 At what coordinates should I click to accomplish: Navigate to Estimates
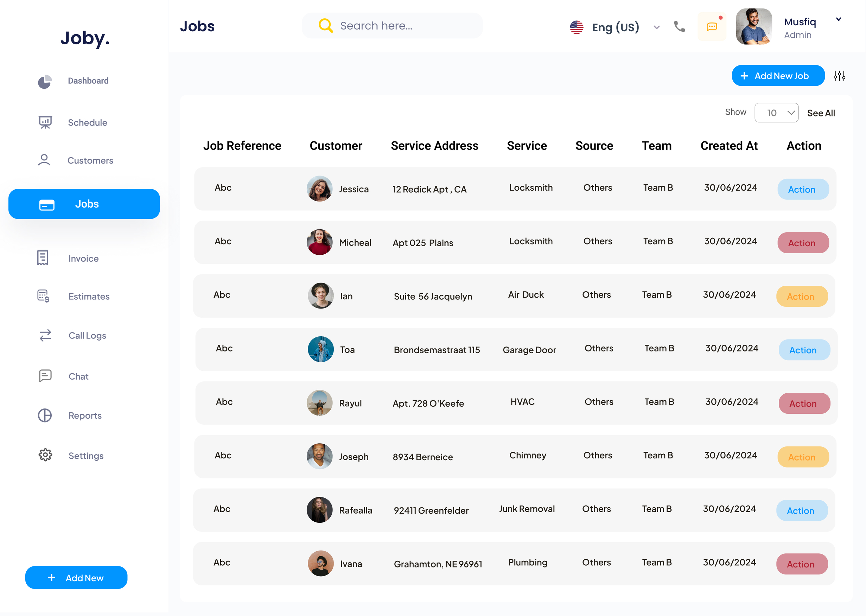[x=89, y=296]
